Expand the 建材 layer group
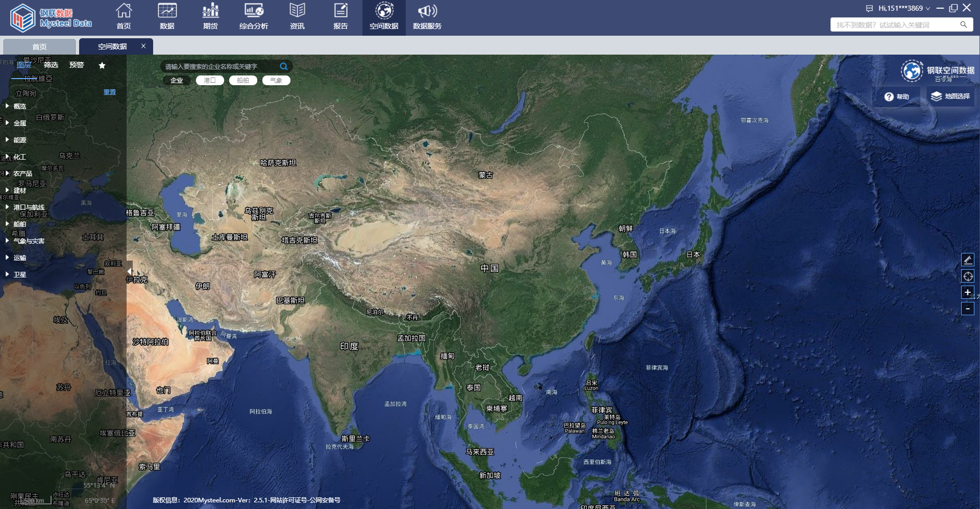Screen dimensions: 980x509 point(7,190)
